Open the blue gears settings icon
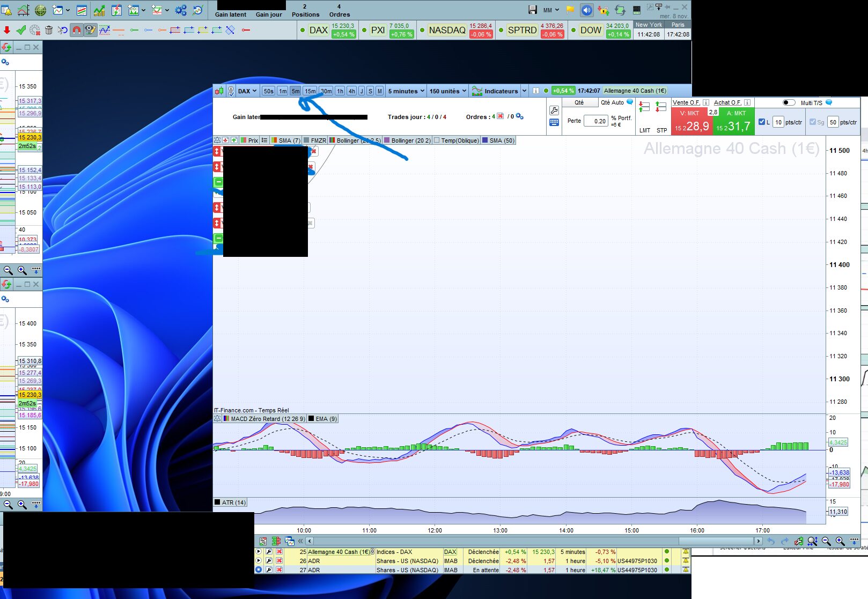Viewport: 868px width, 599px height. tap(181, 10)
